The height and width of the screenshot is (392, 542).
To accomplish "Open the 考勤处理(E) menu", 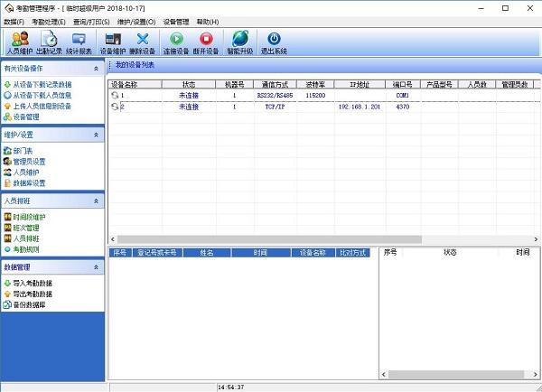I will coord(49,22).
